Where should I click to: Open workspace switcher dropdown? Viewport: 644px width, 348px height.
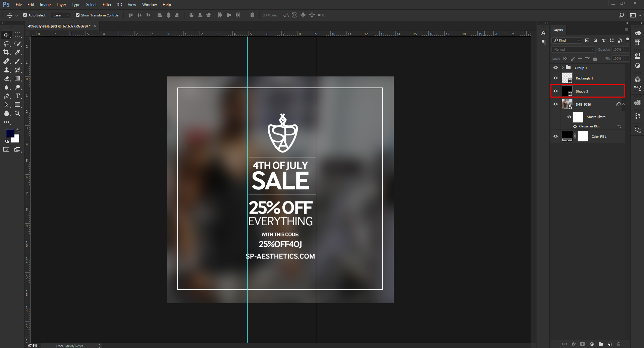coord(636,15)
